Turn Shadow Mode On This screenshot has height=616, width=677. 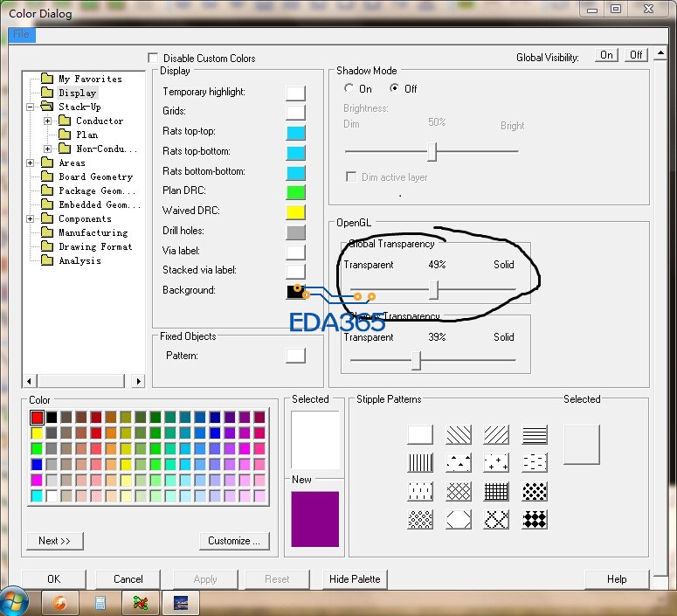[349, 88]
